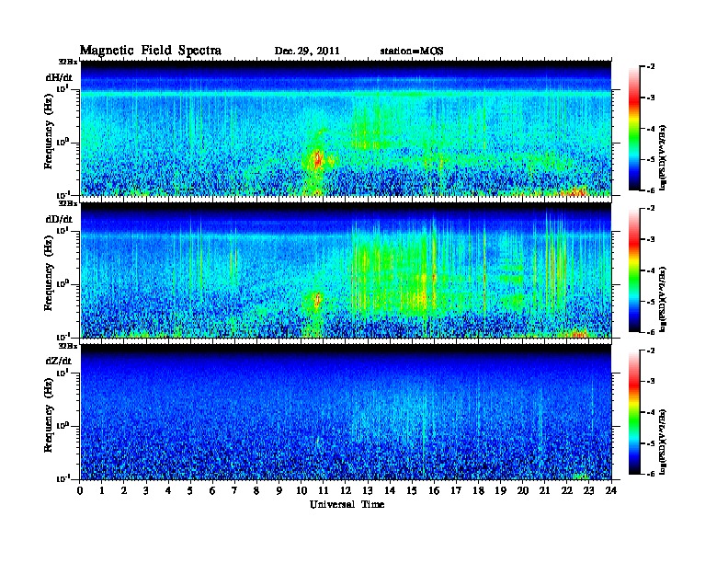Click the "station=MOS" label

[x=412, y=52]
